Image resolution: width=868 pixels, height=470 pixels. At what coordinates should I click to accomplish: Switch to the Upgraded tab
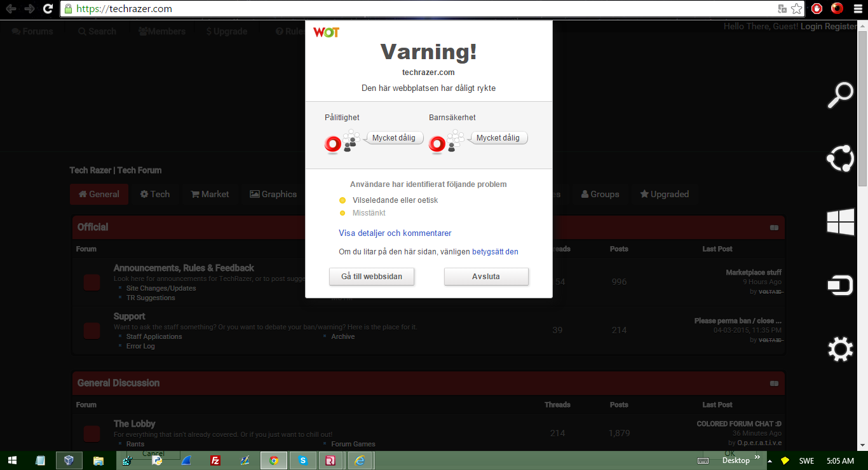click(664, 194)
